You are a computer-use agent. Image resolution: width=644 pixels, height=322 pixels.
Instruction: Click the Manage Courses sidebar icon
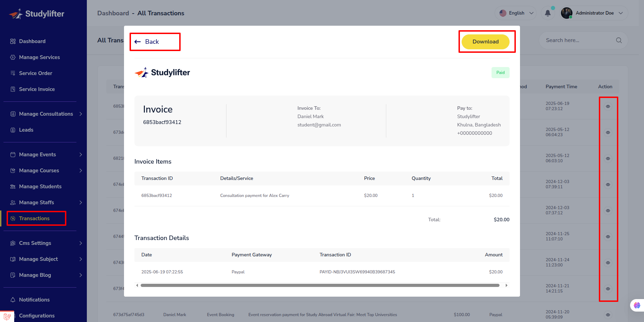pos(13,171)
